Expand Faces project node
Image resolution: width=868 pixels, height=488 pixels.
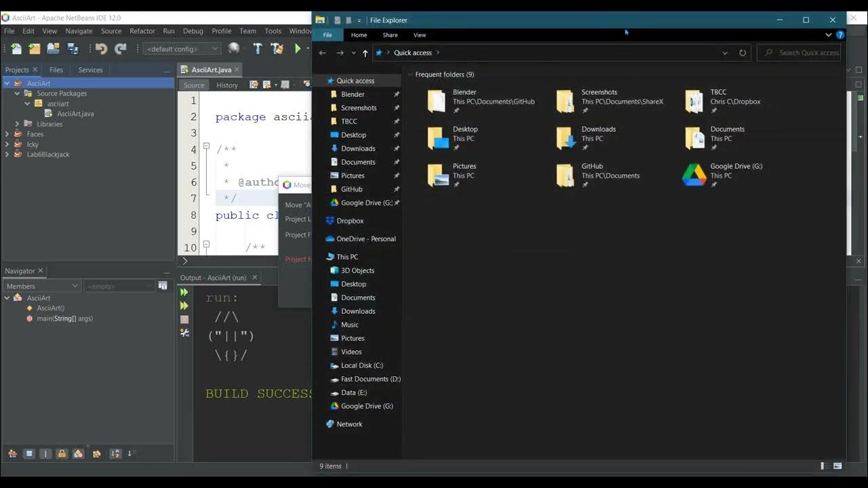7,134
